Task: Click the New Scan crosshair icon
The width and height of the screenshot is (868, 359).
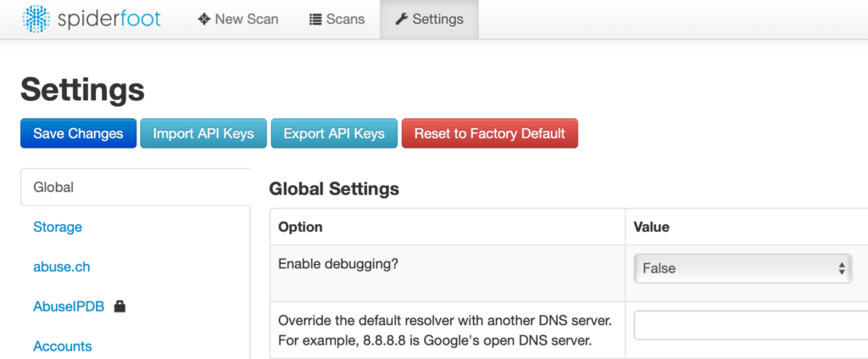Action: coord(204,19)
